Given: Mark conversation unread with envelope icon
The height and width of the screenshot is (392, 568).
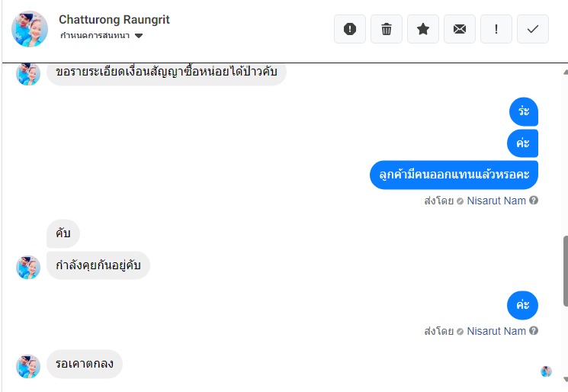Looking at the screenshot, I should coord(460,29).
